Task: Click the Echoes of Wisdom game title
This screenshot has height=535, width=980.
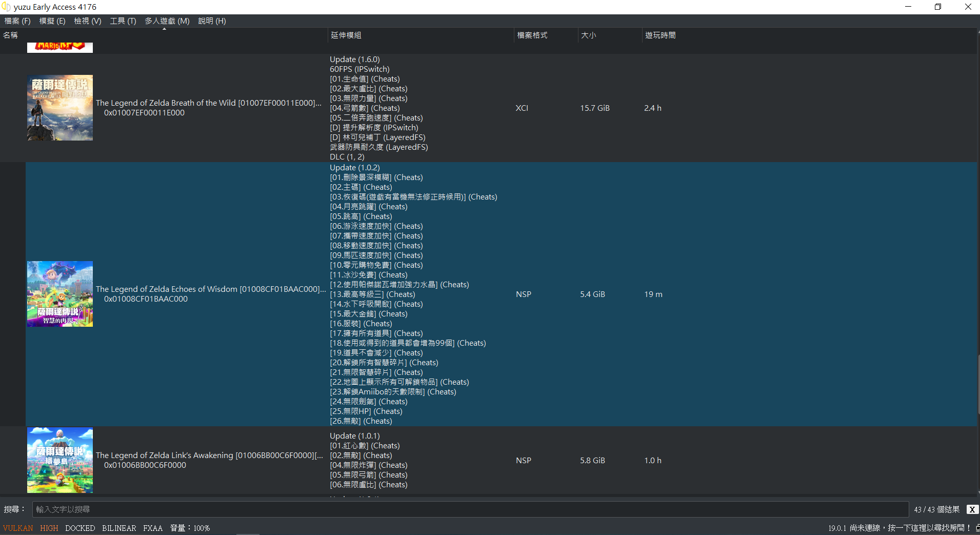Action: [211, 289]
